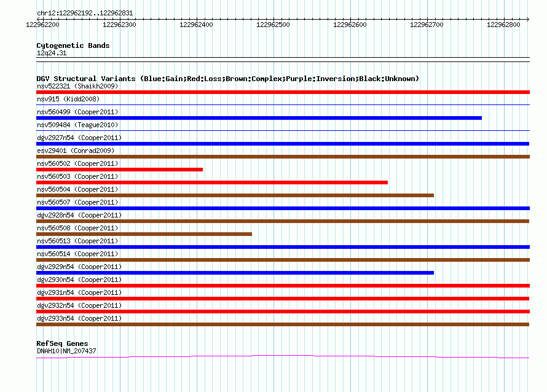Open the nsv509484 (Teague2010) label

tap(77, 125)
